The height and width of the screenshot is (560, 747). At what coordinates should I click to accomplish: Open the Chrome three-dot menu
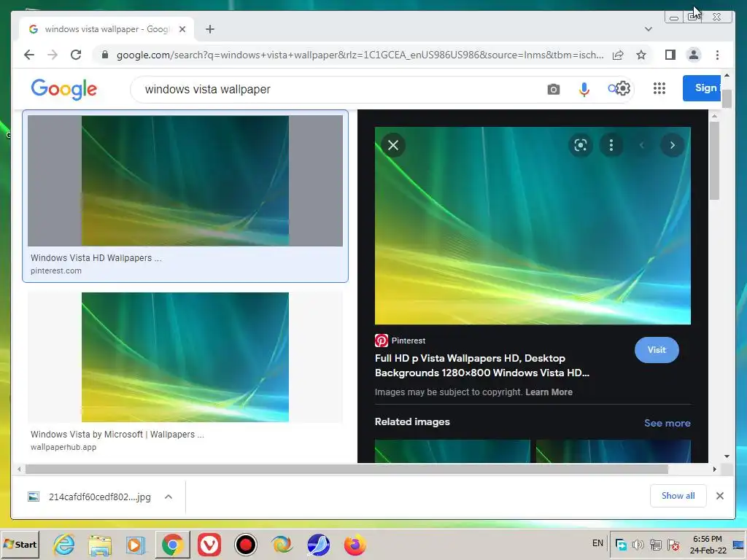(718, 55)
